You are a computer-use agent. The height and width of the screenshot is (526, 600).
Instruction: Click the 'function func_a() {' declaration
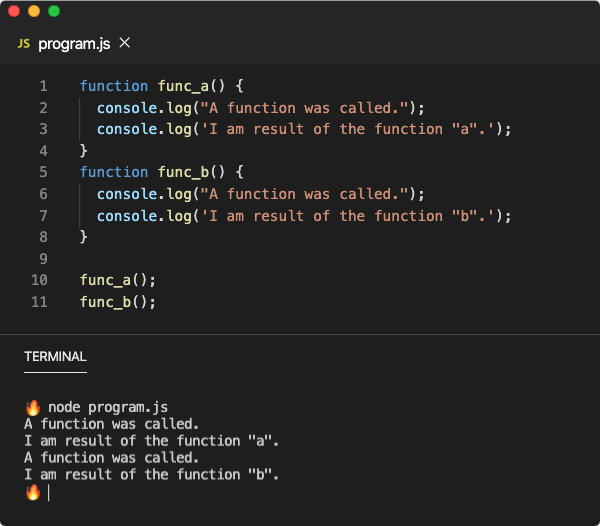tap(161, 86)
